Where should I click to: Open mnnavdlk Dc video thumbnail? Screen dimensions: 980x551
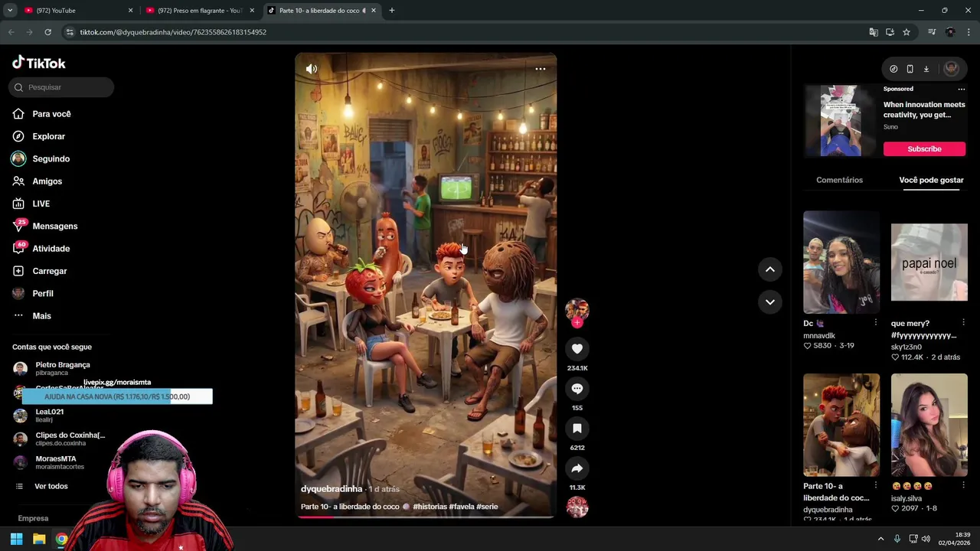841,262
